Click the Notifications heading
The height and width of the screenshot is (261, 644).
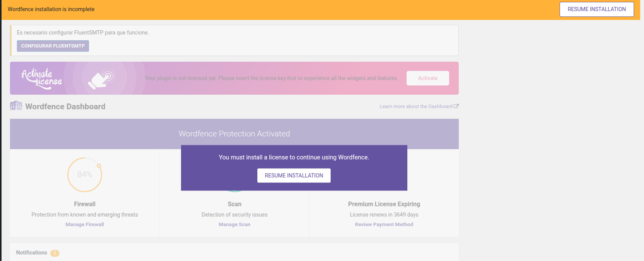[x=31, y=253]
